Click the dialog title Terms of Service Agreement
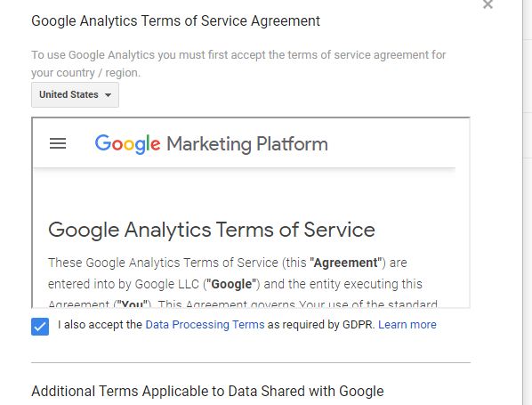 175,21
